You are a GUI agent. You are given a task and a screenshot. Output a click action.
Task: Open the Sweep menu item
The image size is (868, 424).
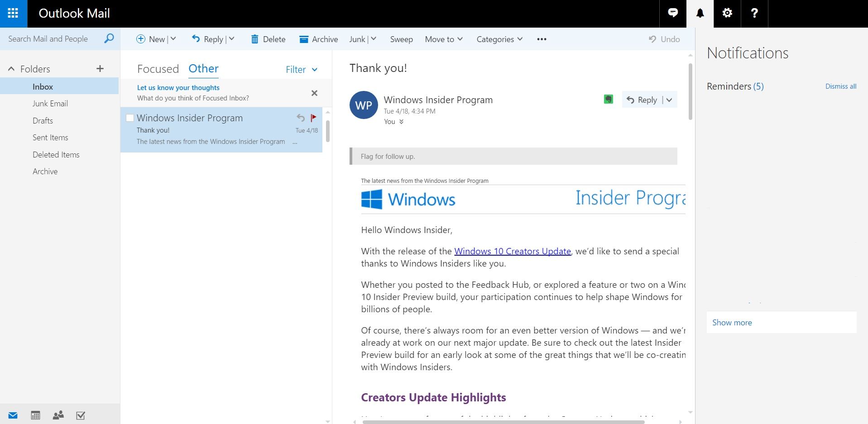pyautogui.click(x=401, y=39)
